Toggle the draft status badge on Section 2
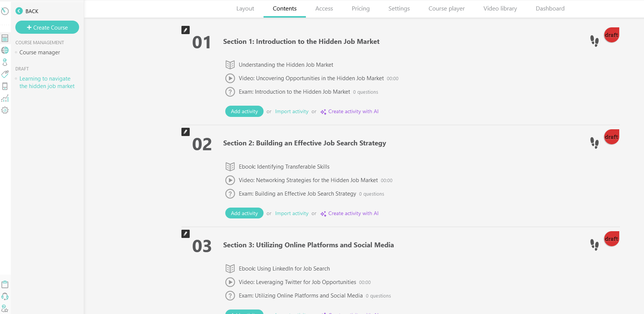This screenshot has width=644, height=314. 611,137
